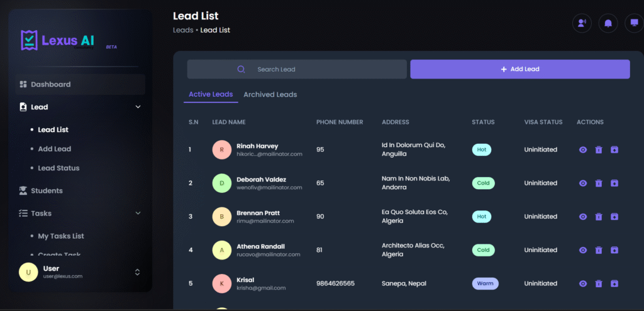Click Rinah Harvey's R avatar
This screenshot has width=644, height=311.
[222, 150]
